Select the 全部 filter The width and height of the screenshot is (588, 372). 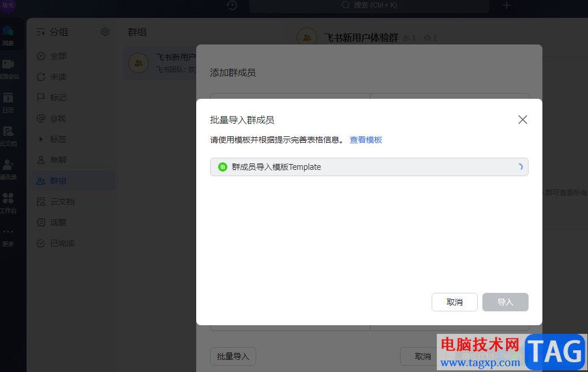[x=72, y=56]
